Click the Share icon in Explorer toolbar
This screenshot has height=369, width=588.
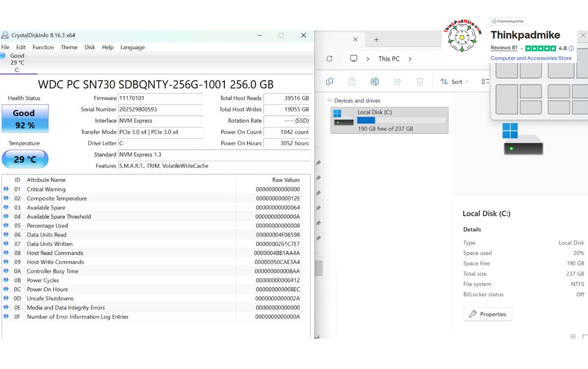pyautogui.click(x=397, y=82)
